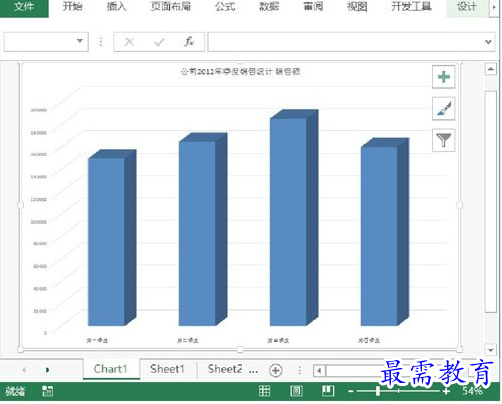Switch to the 数据 ribbon tab
The image size is (502, 404).
269,7
